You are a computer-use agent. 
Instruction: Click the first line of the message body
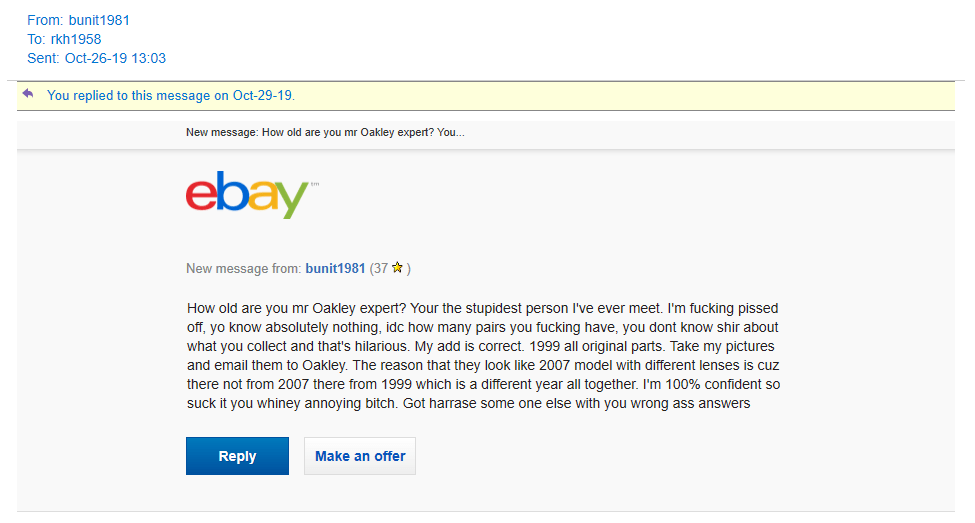point(482,308)
